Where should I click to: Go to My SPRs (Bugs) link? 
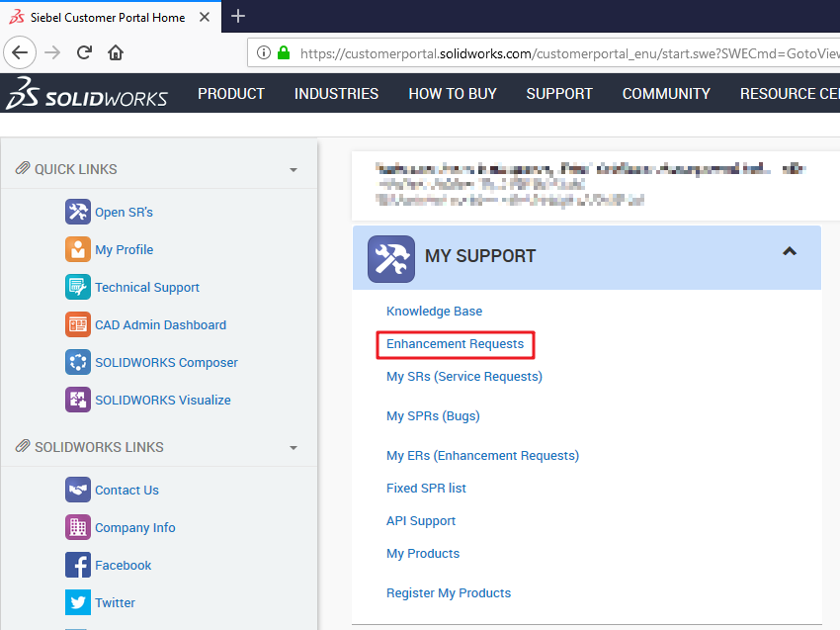pos(433,416)
